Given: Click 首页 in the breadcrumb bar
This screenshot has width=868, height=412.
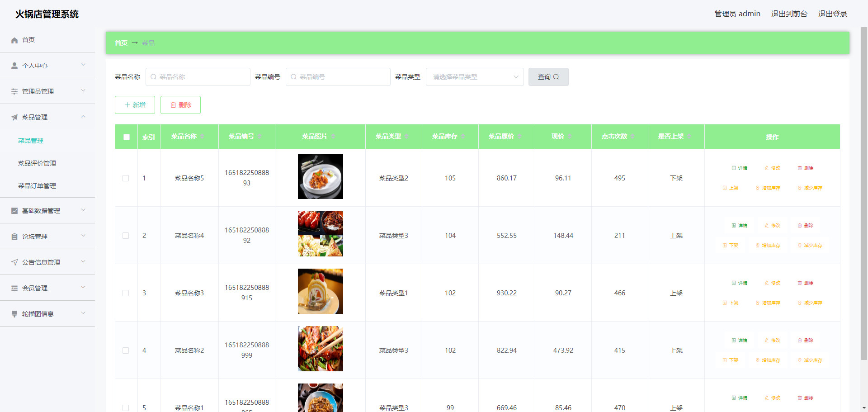Looking at the screenshot, I should click(x=121, y=43).
